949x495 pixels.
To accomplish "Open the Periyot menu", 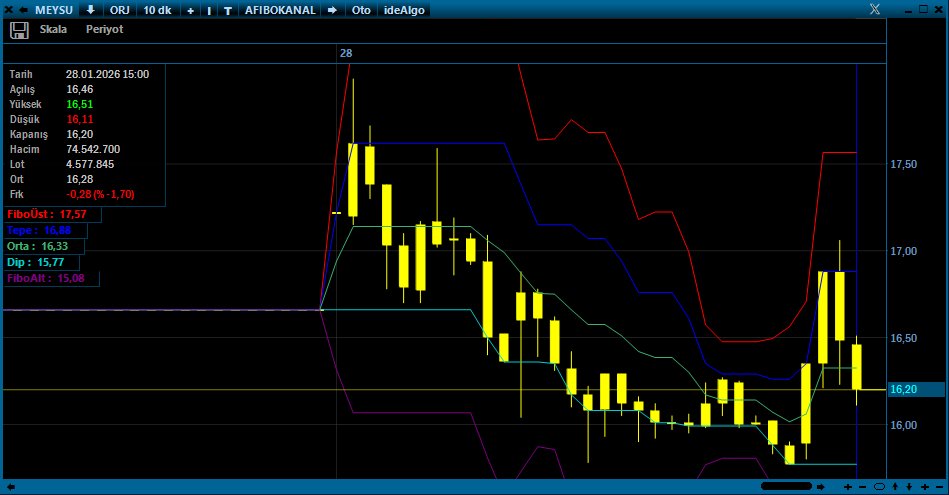I will point(105,29).
